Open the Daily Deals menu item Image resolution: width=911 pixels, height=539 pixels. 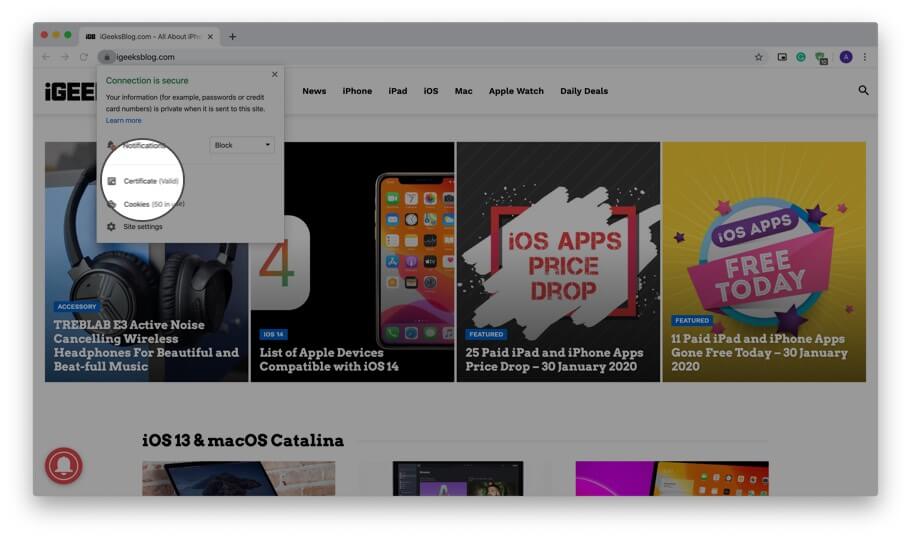(584, 91)
